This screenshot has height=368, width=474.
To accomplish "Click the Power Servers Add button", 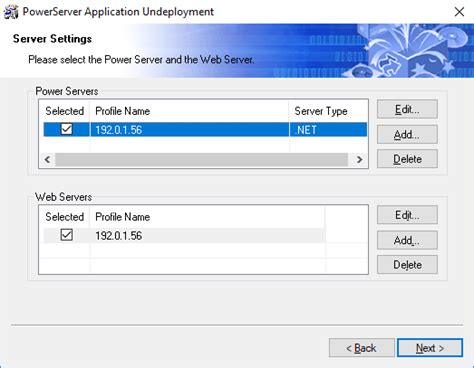I will [x=407, y=134].
